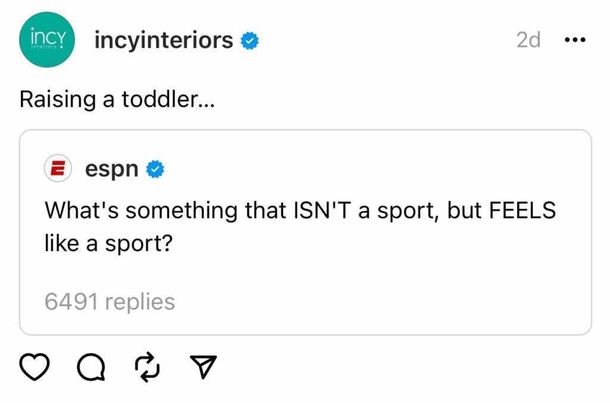This screenshot has width=610, height=403.
Task: Click the 2d post timestamp
Action: click(528, 41)
